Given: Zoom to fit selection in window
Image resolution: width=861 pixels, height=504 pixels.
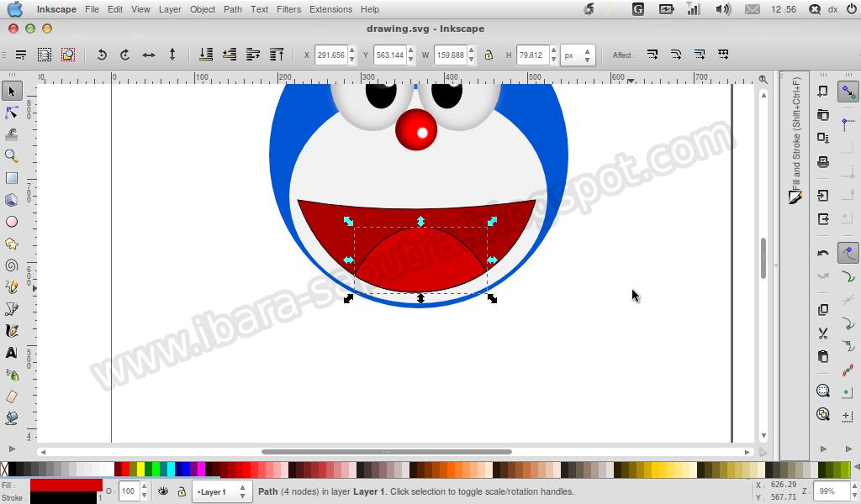Looking at the screenshot, I should [822, 391].
